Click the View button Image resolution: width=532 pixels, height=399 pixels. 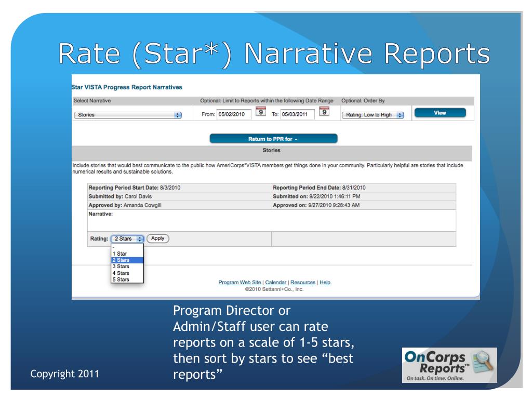coord(440,113)
